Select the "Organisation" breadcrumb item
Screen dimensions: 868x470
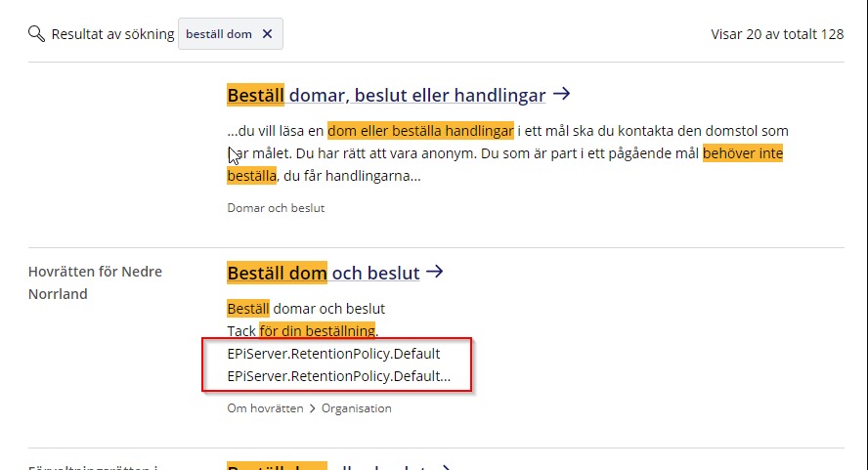coord(357,408)
